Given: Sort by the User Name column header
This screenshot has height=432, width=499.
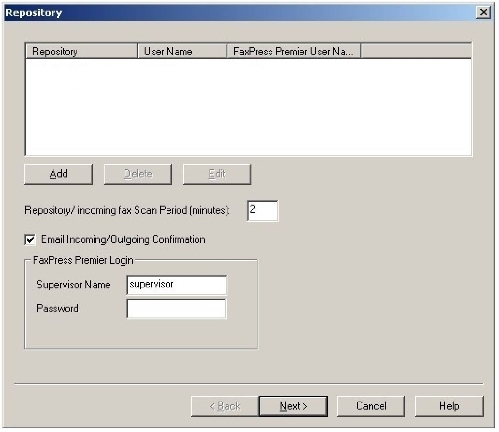Looking at the screenshot, I should click(182, 51).
